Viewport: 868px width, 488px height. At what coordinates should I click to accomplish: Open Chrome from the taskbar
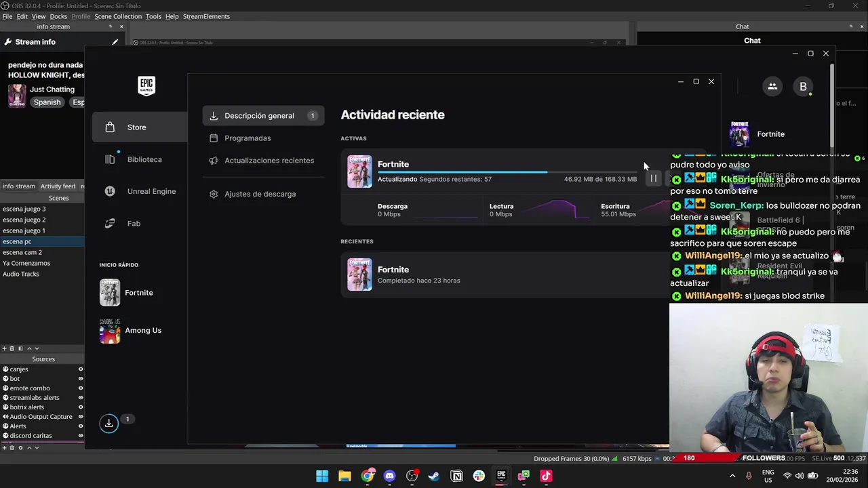tap(367, 476)
